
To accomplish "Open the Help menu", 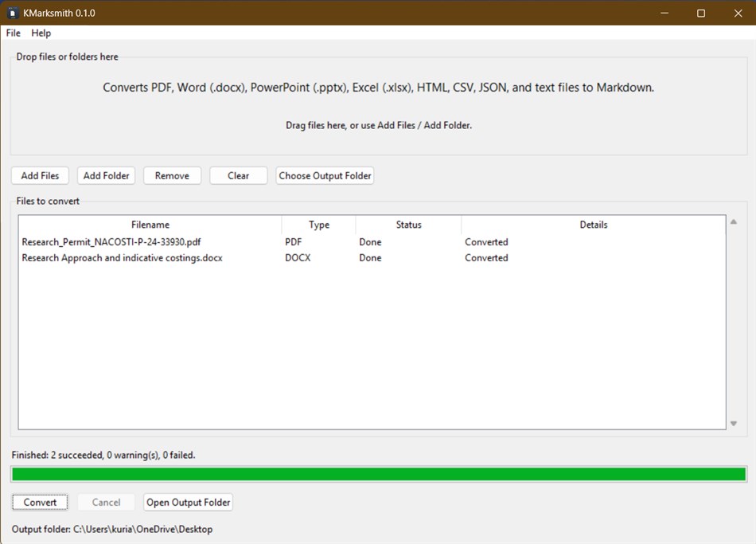I will point(41,33).
